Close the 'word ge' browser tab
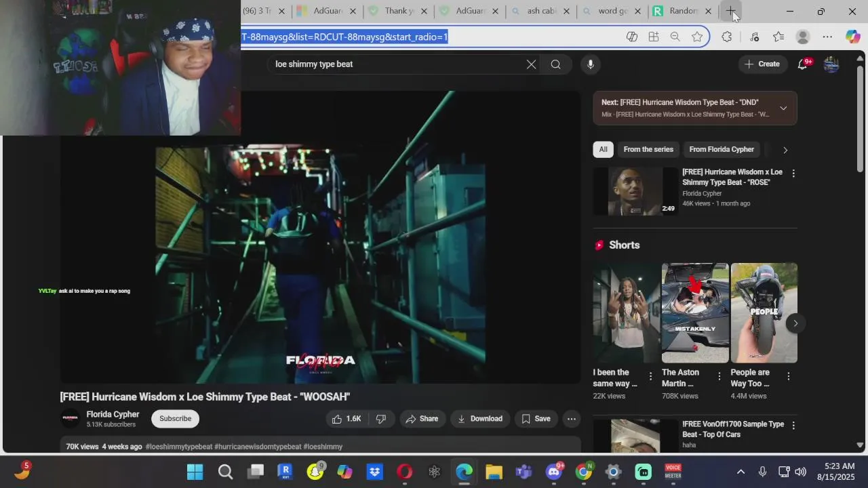 pos(637,12)
